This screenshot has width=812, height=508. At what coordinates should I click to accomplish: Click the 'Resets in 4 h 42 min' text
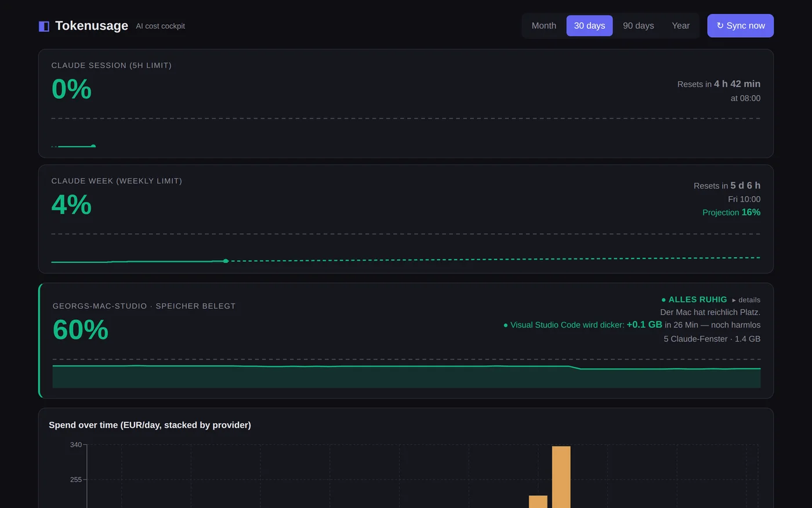pyautogui.click(x=719, y=84)
